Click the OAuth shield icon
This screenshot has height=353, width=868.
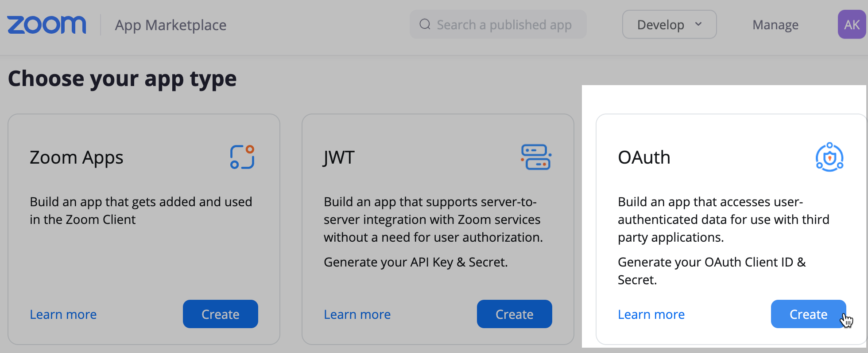829,157
